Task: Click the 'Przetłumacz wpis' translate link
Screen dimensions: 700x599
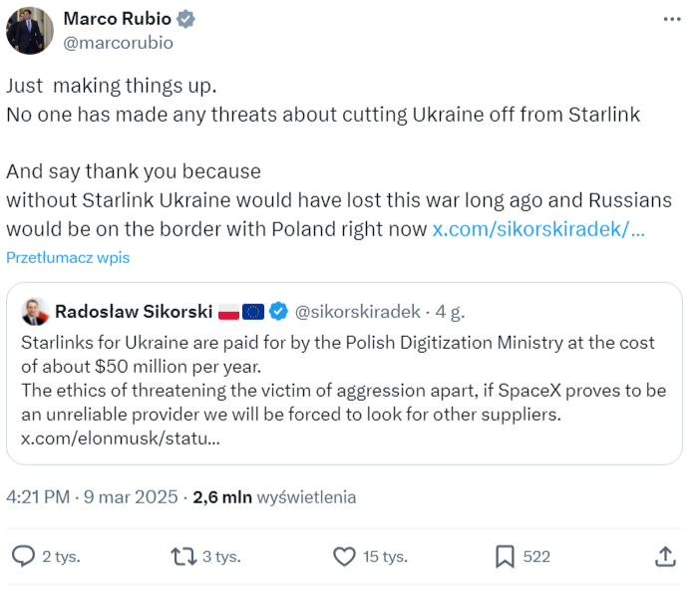Action: [68, 257]
